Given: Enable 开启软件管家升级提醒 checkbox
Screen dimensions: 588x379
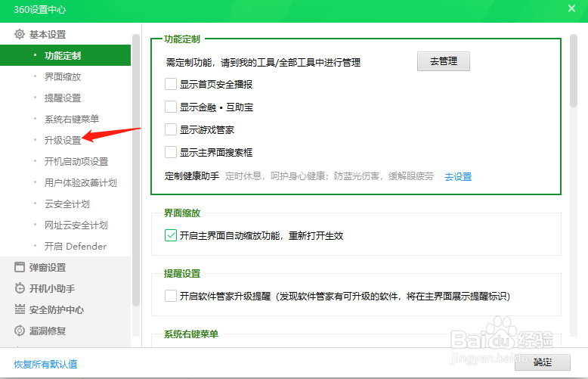Looking at the screenshot, I should 171,296.
